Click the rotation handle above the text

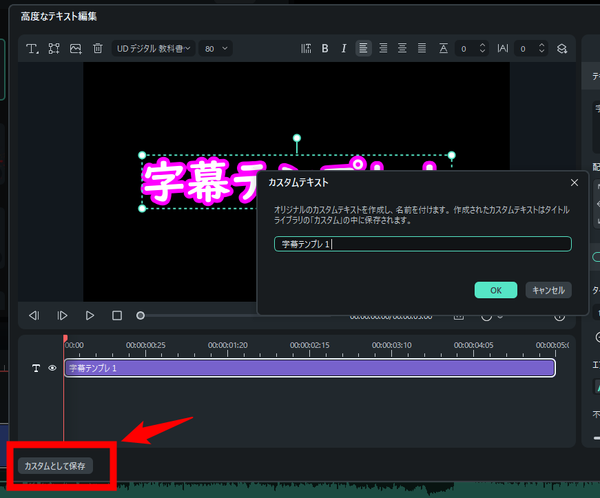pyautogui.click(x=297, y=138)
